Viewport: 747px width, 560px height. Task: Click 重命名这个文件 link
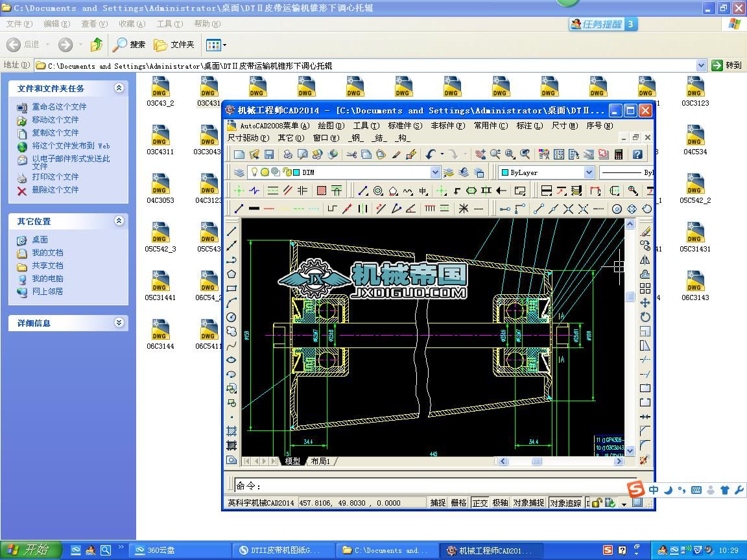point(59,107)
